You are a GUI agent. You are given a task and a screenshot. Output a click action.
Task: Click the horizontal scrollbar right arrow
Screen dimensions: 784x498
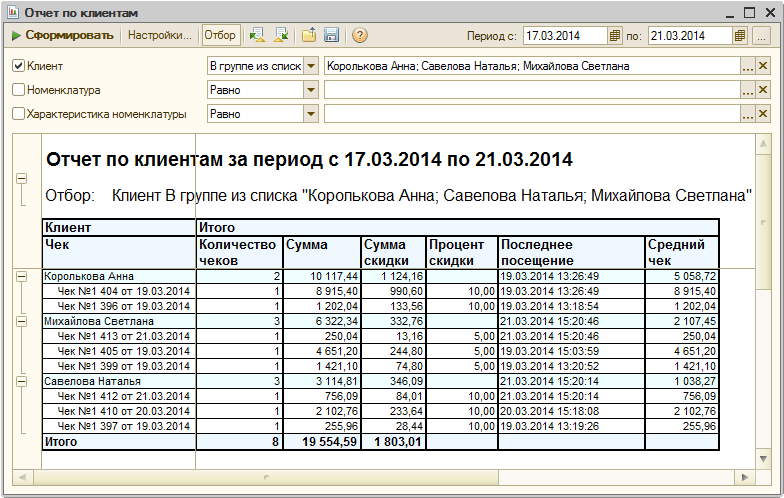745,477
